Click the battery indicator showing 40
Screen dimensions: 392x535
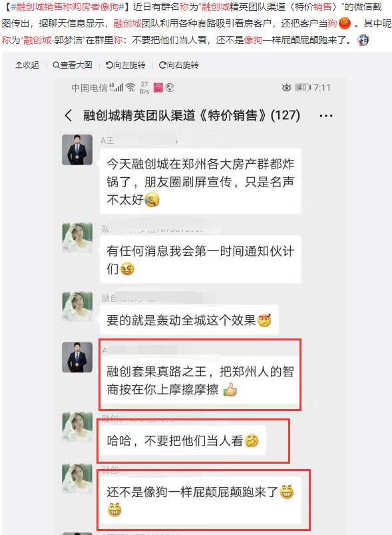tap(303, 88)
